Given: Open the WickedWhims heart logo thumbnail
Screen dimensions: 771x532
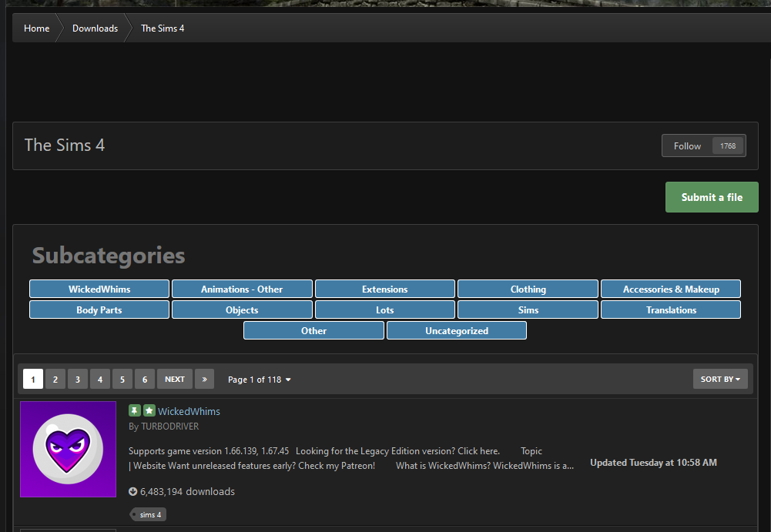Looking at the screenshot, I should pos(68,450).
